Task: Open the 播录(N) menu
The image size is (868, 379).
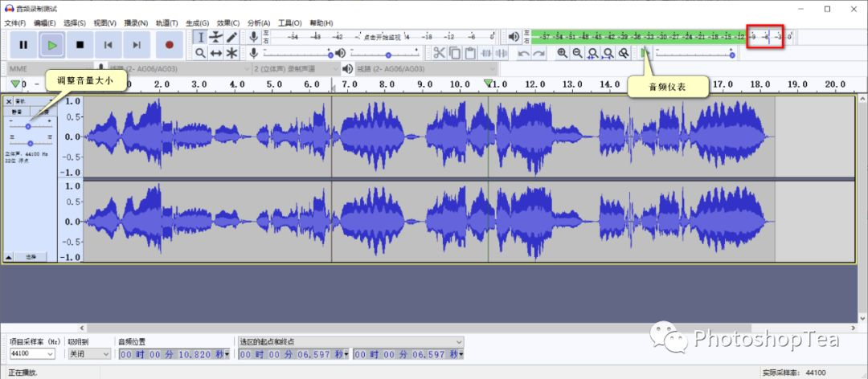Action: (x=136, y=23)
